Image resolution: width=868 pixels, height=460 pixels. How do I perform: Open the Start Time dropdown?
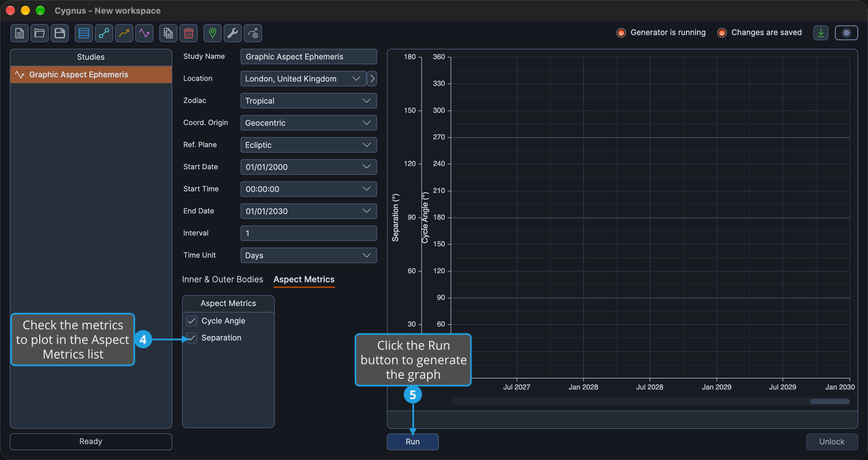click(x=309, y=189)
